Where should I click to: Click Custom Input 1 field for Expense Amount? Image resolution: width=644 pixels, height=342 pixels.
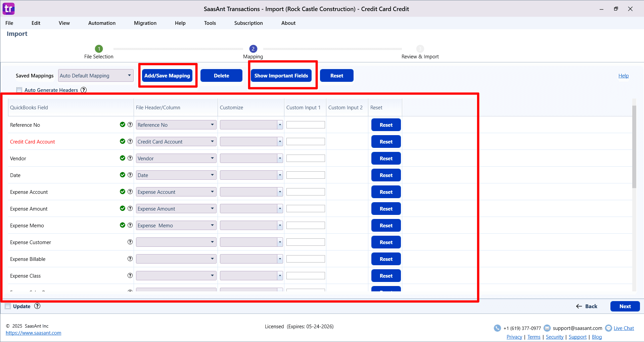306,209
